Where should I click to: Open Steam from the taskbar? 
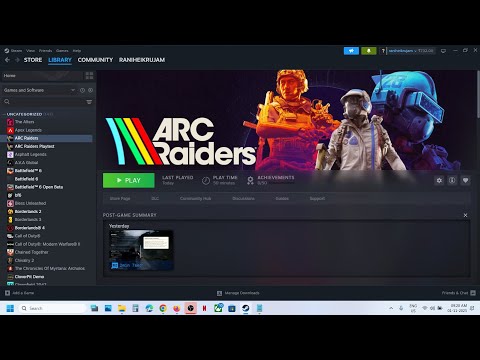[246, 308]
